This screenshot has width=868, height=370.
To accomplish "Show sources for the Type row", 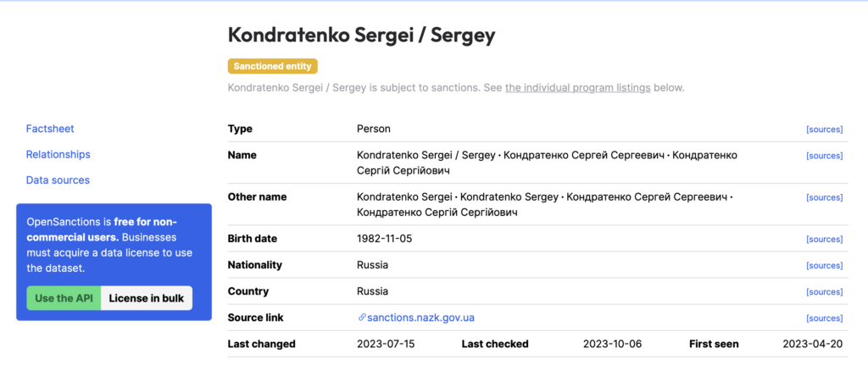I will [824, 130].
